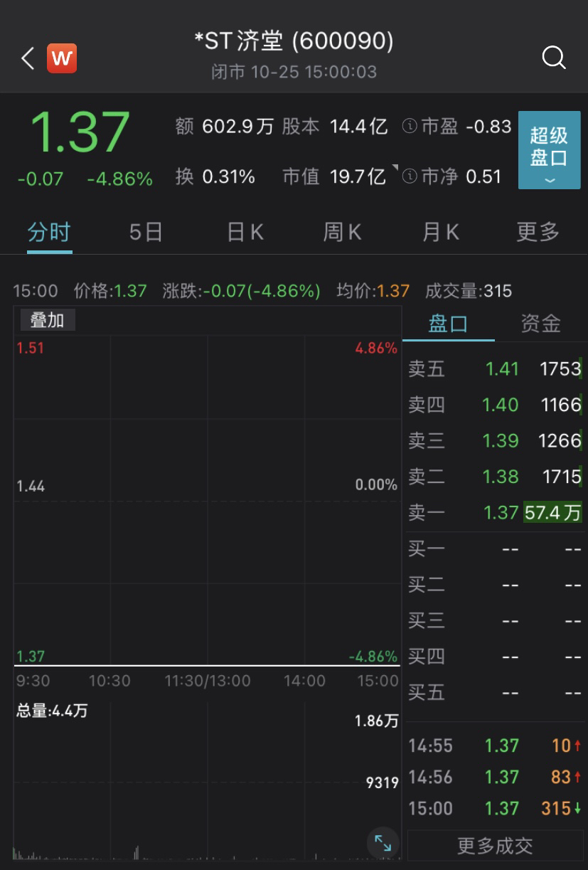Select the 盘口 tab
This screenshot has height=870, width=588.
(448, 324)
